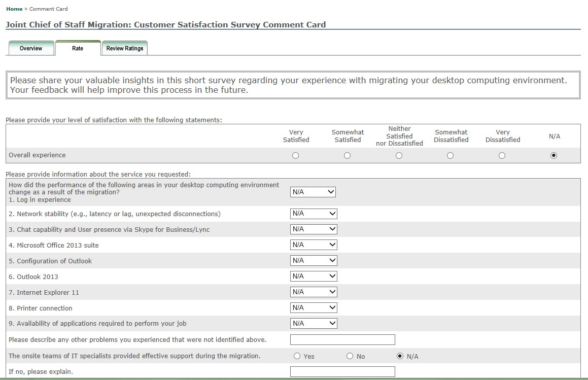
Task: Select Very Satisfied for Overall experience
Action: coord(296,156)
